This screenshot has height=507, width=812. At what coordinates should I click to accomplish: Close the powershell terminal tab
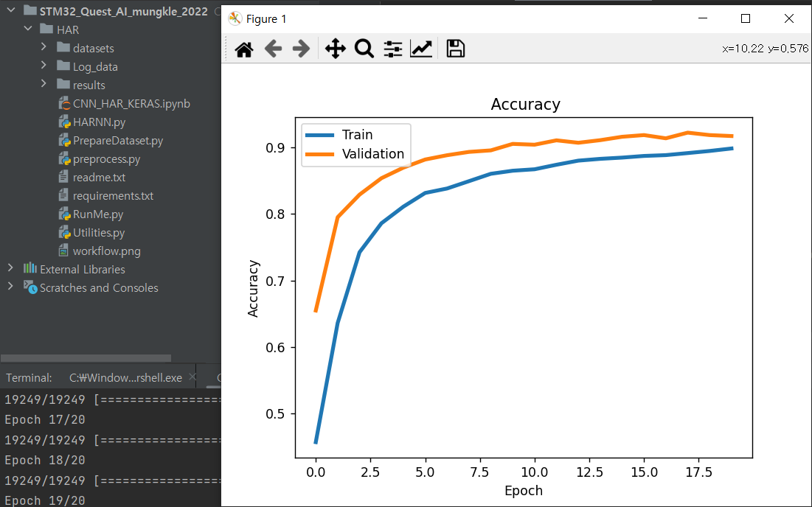pyautogui.click(x=192, y=377)
